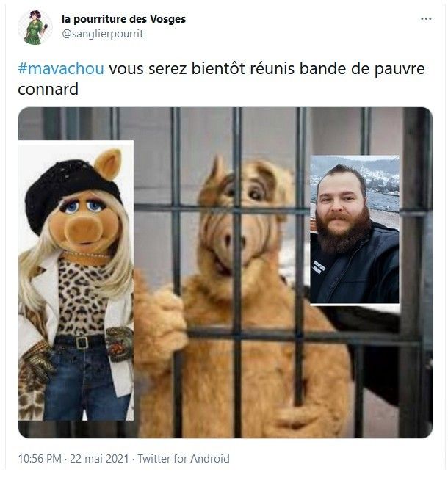The image size is (448, 486).
Task: Open the la pourriture des Vosges profile name
Action: click(x=123, y=19)
